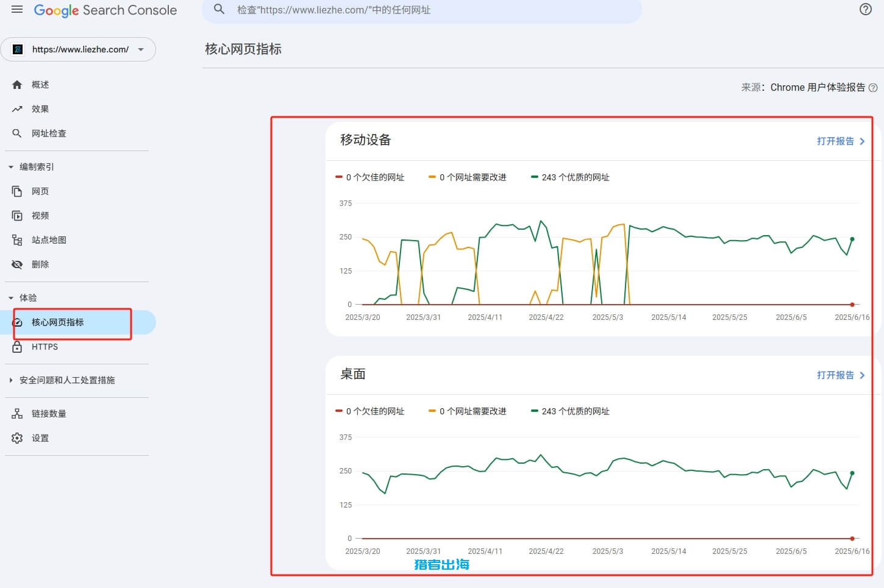This screenshot has height=588, width=884.
Task: Click 打开报告 for 桌面
Action: pos(835,375)
